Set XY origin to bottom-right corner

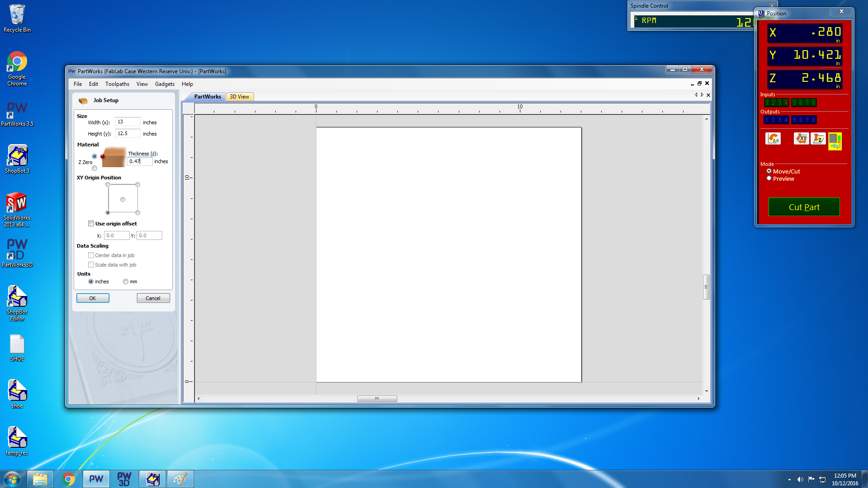[138, 212]
